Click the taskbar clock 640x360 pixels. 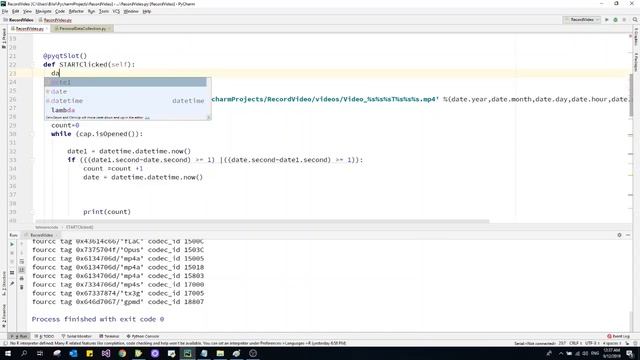tap(611, 353)
